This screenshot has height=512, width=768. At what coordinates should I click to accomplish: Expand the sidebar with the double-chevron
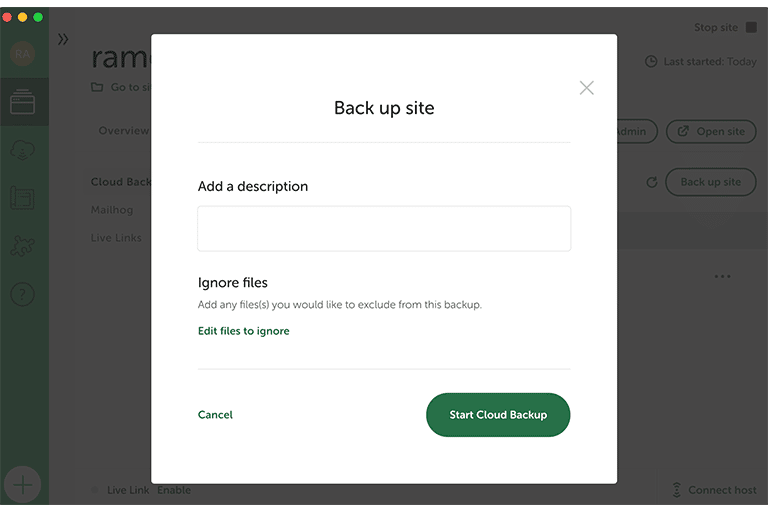click(63, 39)
